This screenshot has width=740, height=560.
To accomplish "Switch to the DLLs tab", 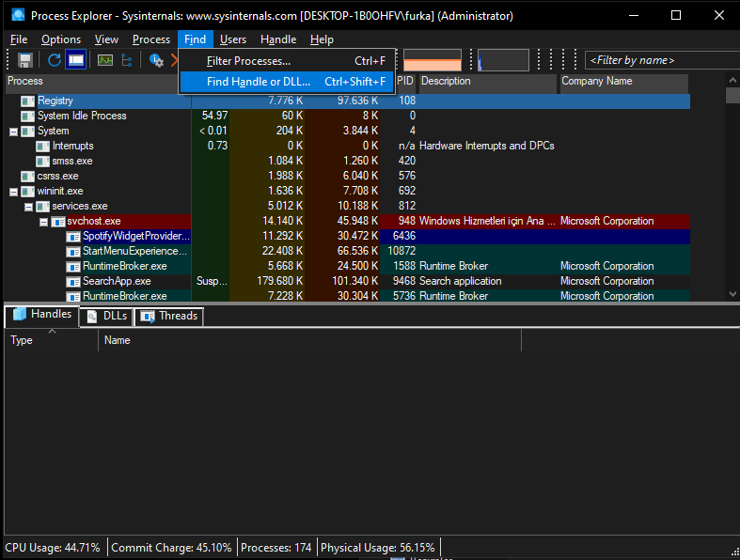I will 107,316.
